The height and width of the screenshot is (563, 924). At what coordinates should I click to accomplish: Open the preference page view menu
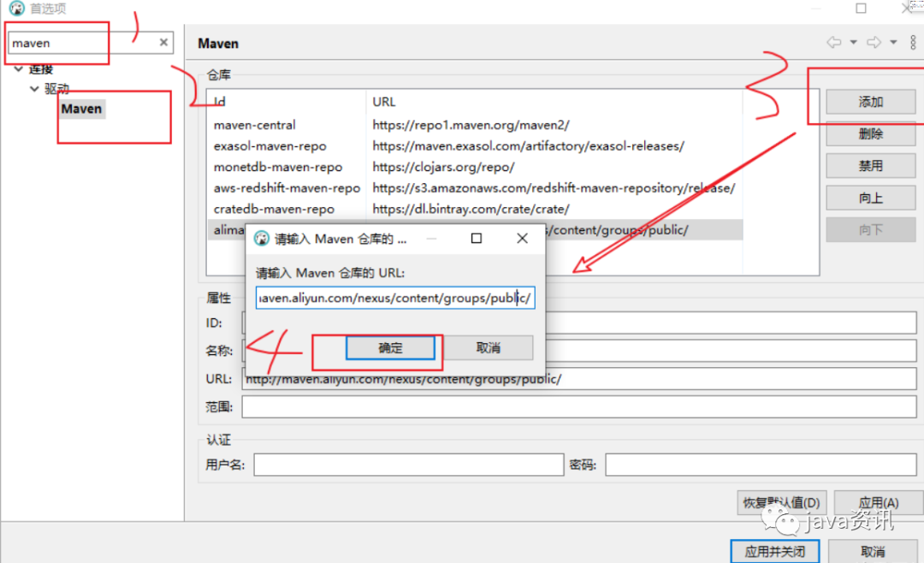pyautogui.click(x=913, y=43)
